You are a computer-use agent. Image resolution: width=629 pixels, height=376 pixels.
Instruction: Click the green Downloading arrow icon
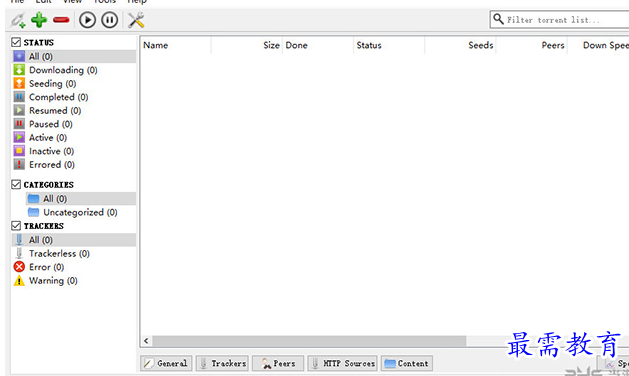(19, 70)
